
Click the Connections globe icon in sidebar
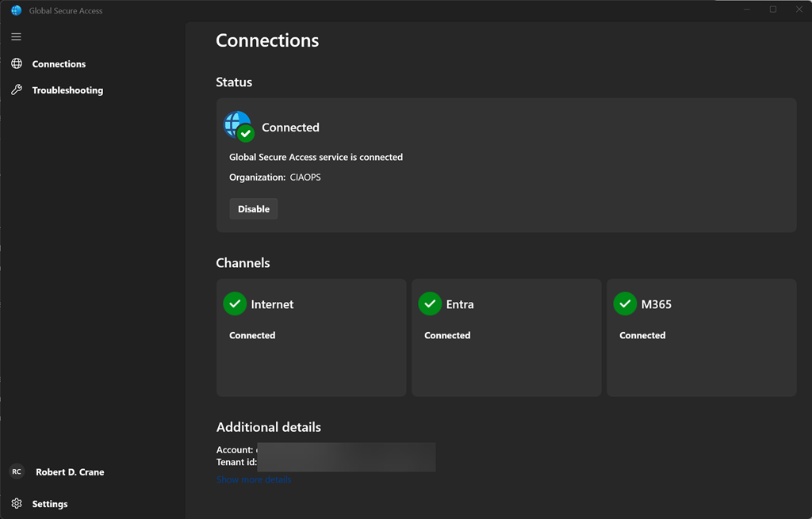(x=17, y=63)
